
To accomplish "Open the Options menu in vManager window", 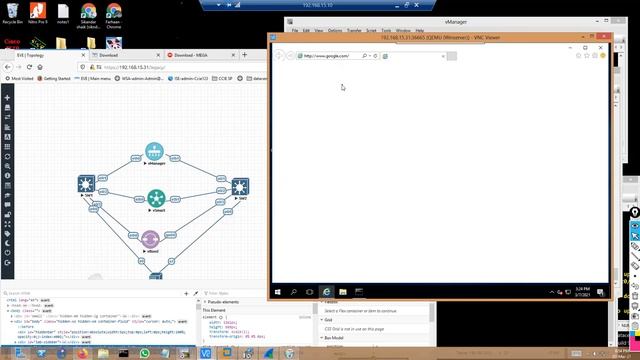I will click(x=335, y=31).
